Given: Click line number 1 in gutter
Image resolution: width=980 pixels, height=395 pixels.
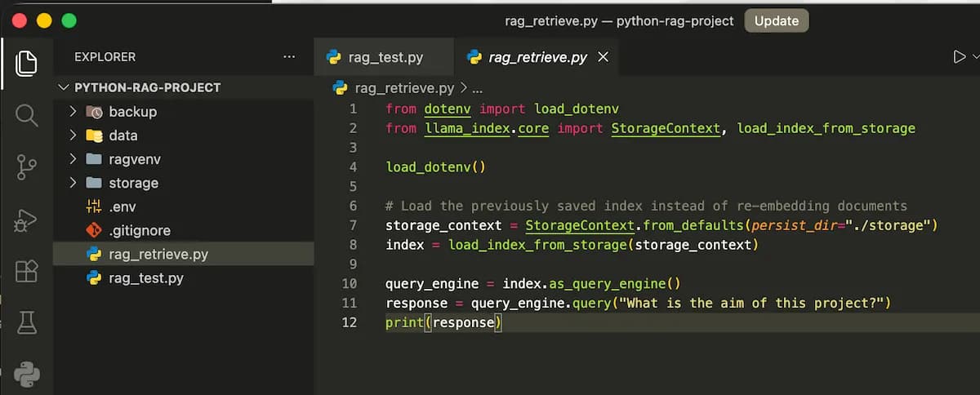Looking at the screenshot, I should pyautogui.click(x=353, y=109).
